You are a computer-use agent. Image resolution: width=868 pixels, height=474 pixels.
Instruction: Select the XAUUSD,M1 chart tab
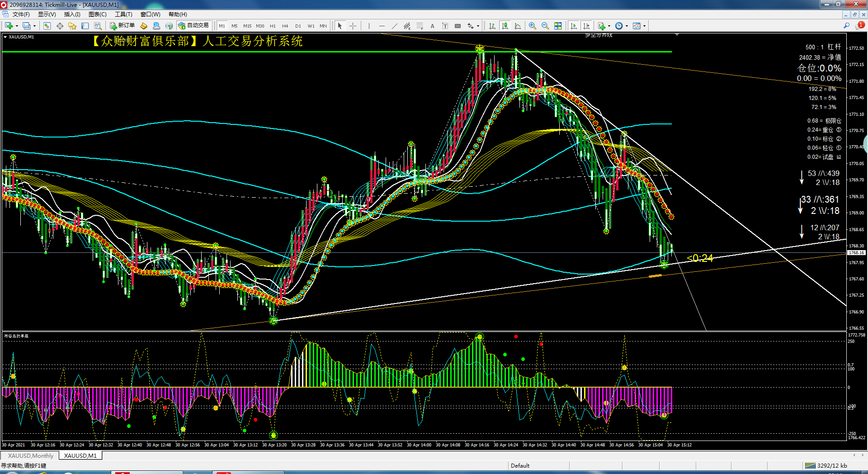80,455
